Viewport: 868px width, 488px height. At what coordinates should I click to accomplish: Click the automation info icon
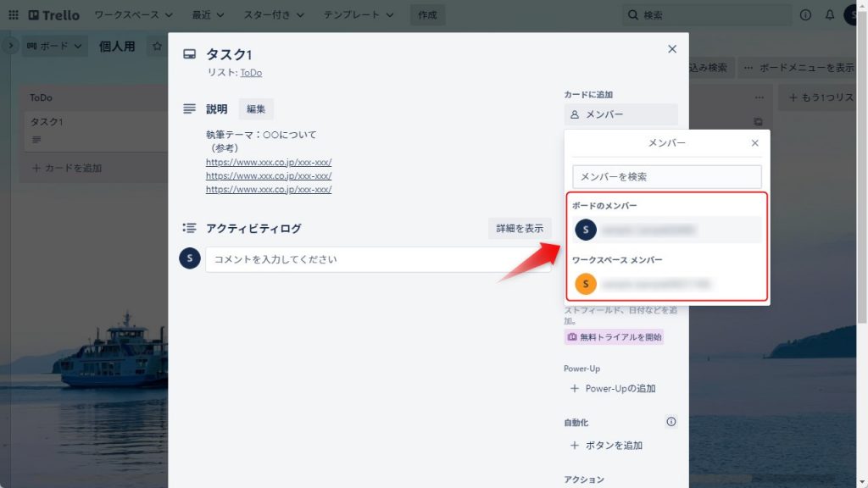671,422
